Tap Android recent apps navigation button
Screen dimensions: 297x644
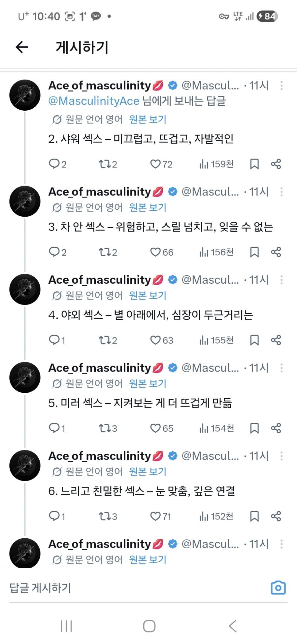[66, 626]
